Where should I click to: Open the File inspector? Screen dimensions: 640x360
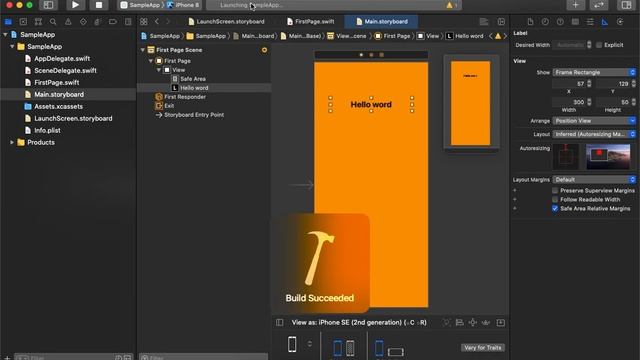pyautogui.click(x=530, y=22)
